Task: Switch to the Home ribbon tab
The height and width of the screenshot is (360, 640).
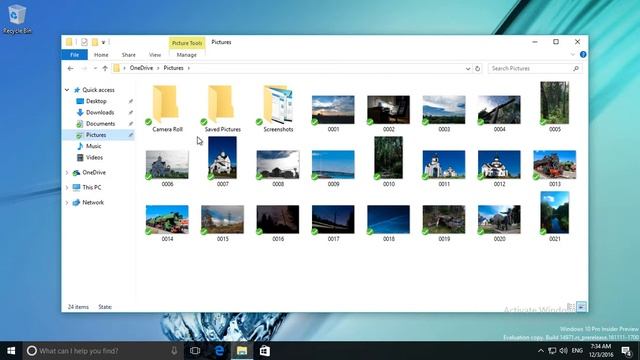Action: click(101, 55)
